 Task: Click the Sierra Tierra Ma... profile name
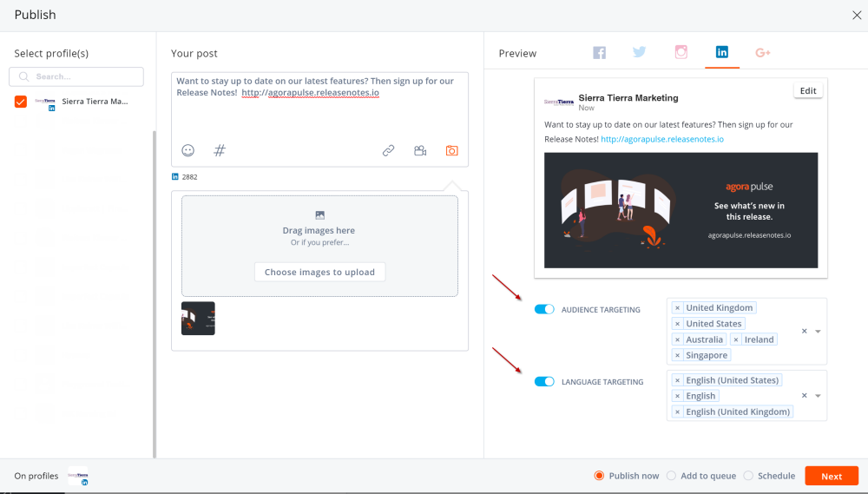point(95,102)
